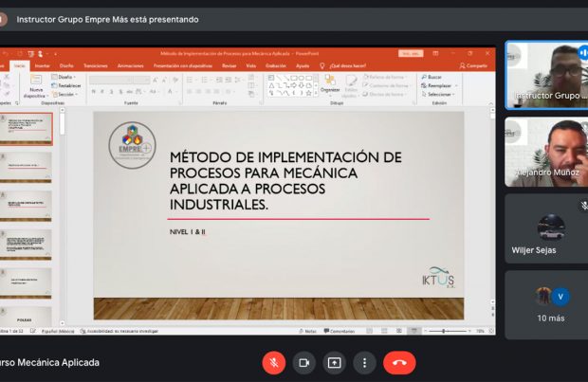Click Restablecer slide button
The image size is (588, 382).
(x=66, y=86)
